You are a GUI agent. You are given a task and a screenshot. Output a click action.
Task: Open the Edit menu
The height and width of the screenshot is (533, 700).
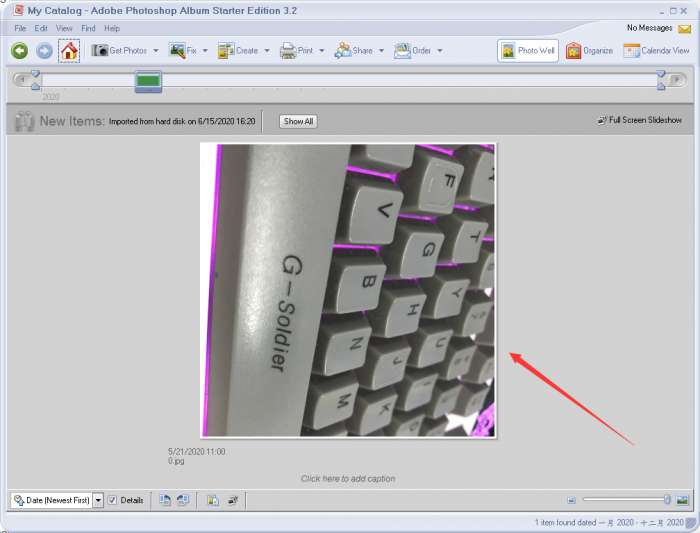click(41, 28)
